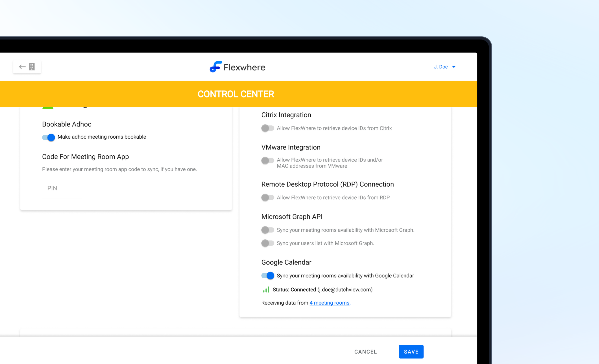
Task: Click the Control Center header banner
Action: (x=236, y=94)
